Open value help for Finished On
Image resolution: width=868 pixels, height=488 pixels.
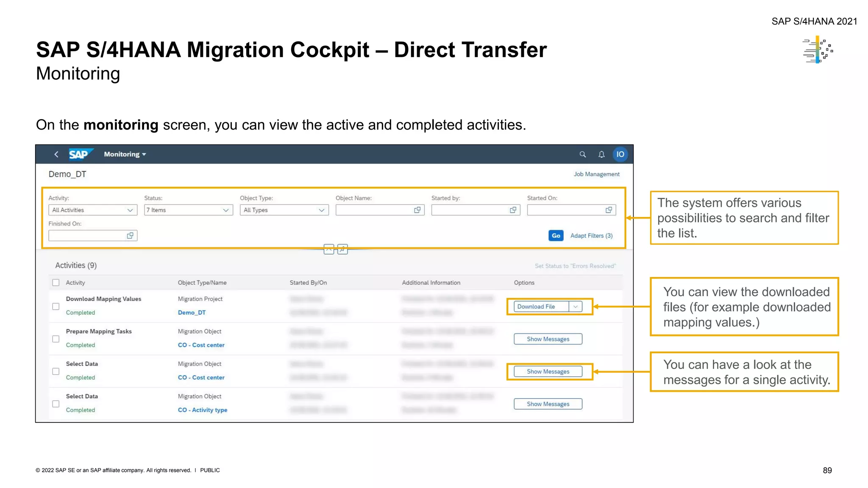[130, 236]
